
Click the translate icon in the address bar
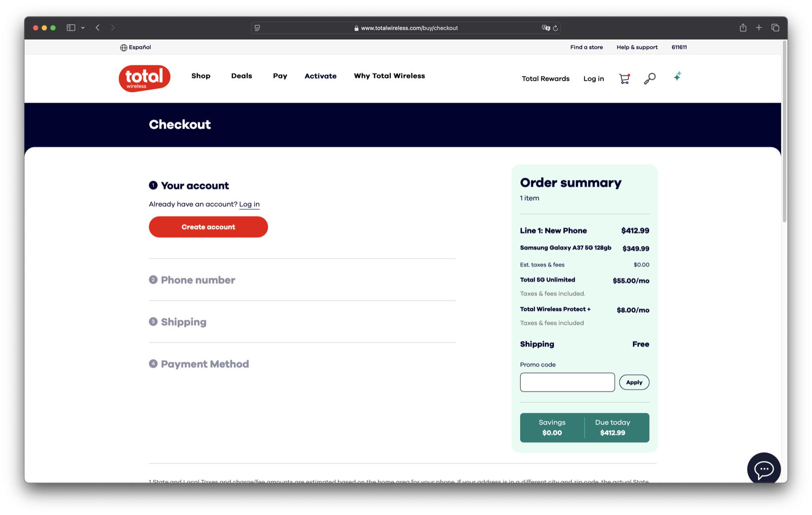coord(546,28)
